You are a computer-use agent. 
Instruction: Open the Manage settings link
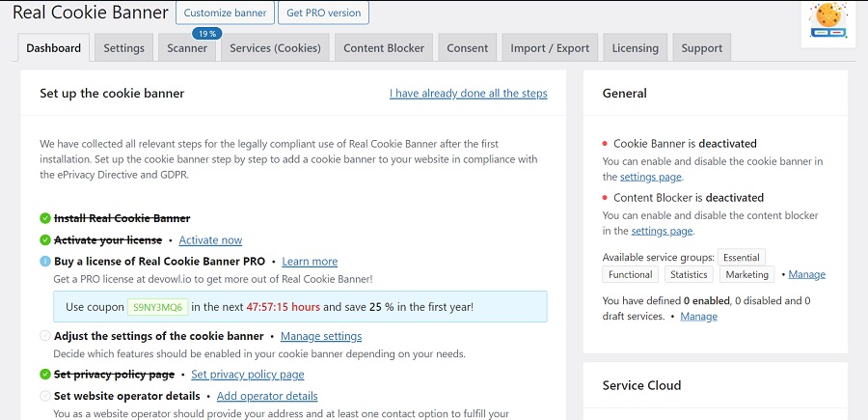[x=321, y=336]
